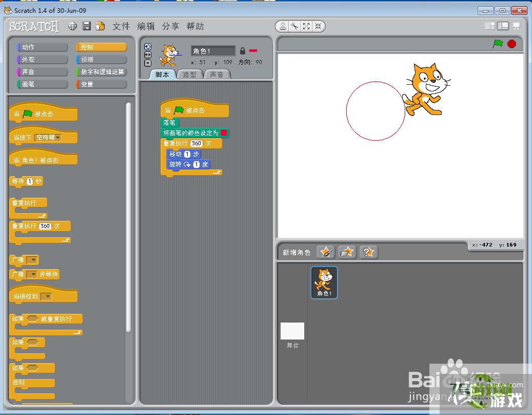This screenshot has width=532, height=415.
Task: Switch to the 脚本 (Scripts) tab
Action: click(x=163, y=74)
